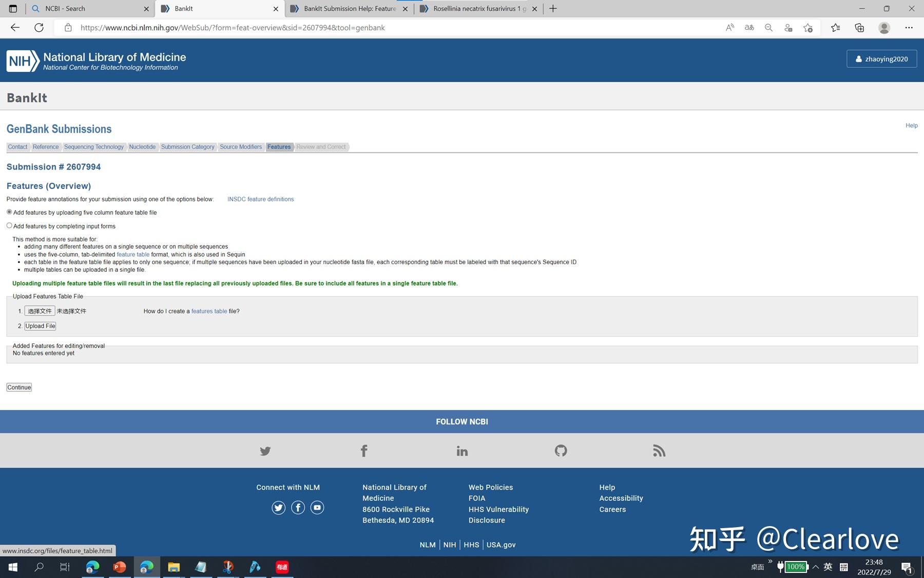This screenshot has height=578, width=924.
Task: Select the five column feature table radio option
Action: click(9, 212)
